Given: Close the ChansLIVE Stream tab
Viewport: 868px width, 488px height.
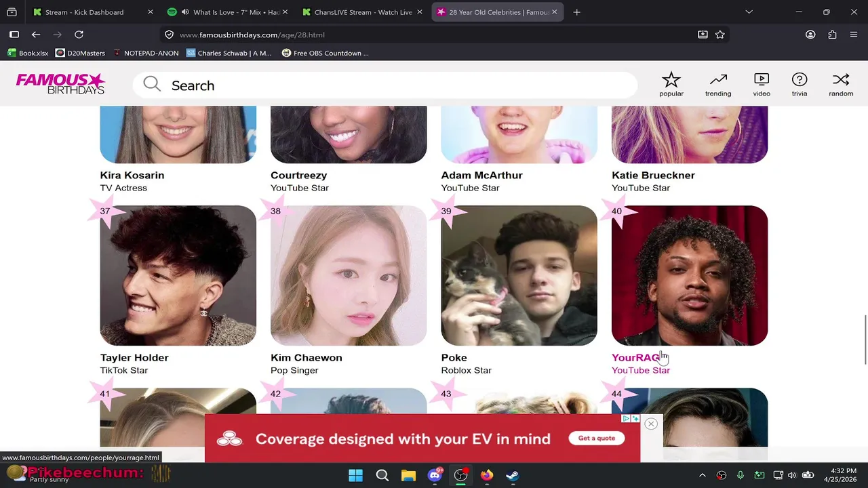Looking at the screenshot, I should click(x=420, y=12).
